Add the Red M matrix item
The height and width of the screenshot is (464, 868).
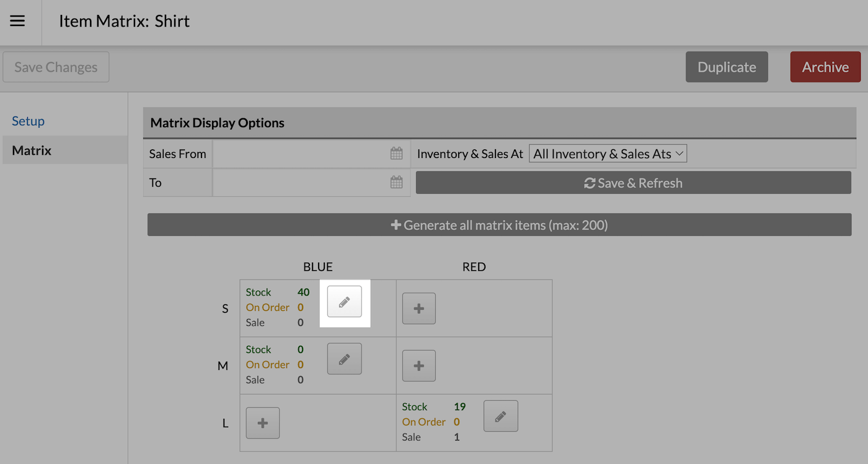(x=418, y=366)
